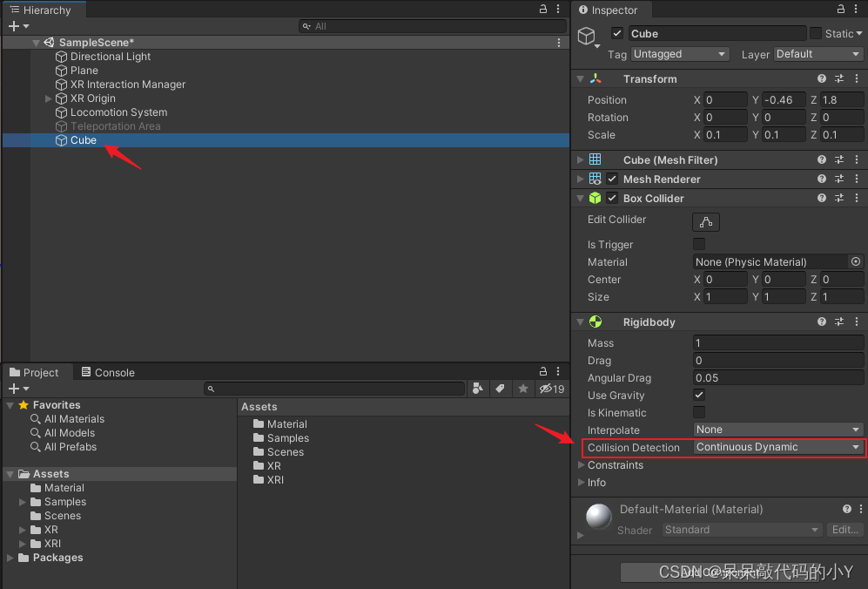Enable the Is Trigger checkbox
The width and height of the screenshot is (868, 589).
tap(699, 244)
